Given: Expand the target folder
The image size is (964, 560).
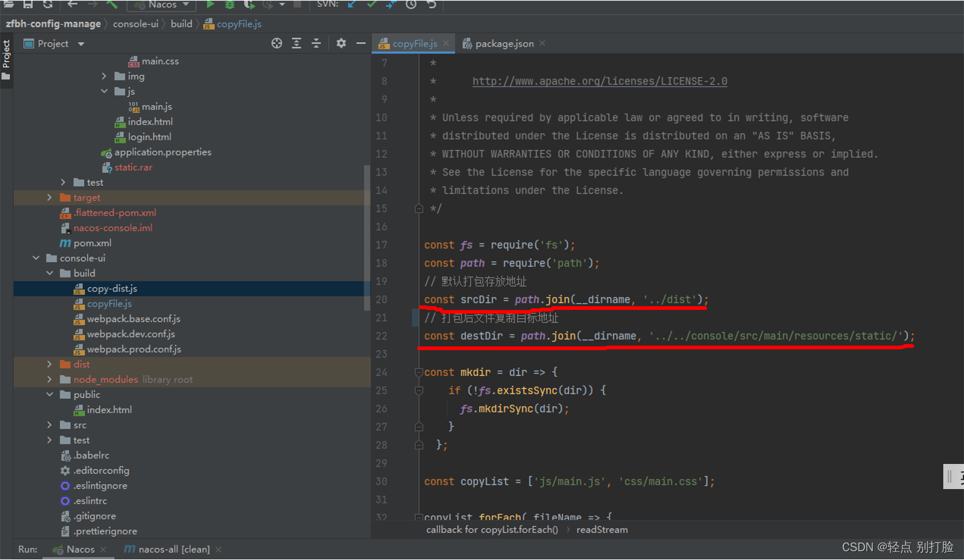Looking at the screenshot, I should [50, 197].
